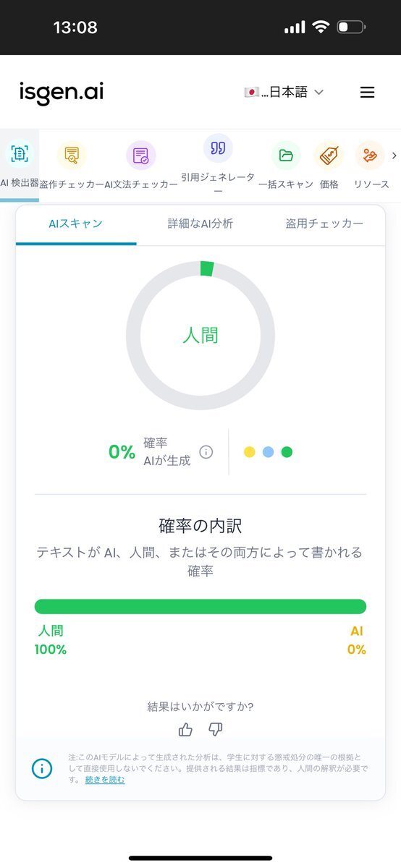Image resolution: width=401 pixels, height=868 pixels.
Task: Switch to the 盗用チェッカー tab
Action: 324,224
